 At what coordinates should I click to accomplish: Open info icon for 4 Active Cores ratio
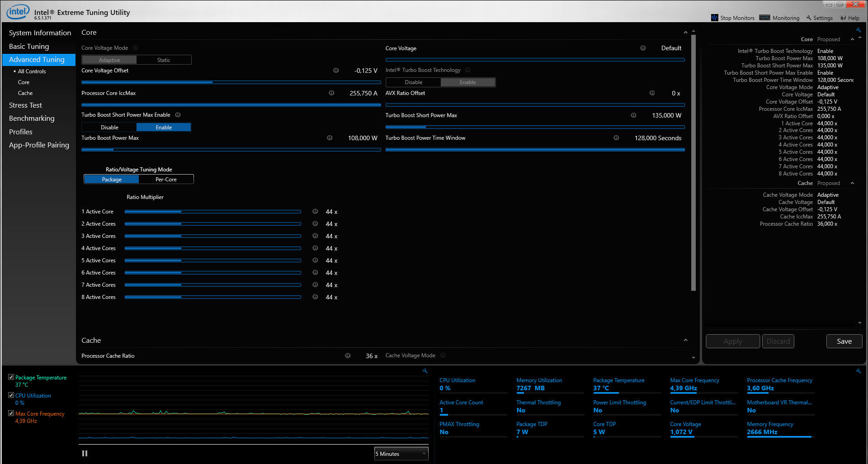pos(315,248)
